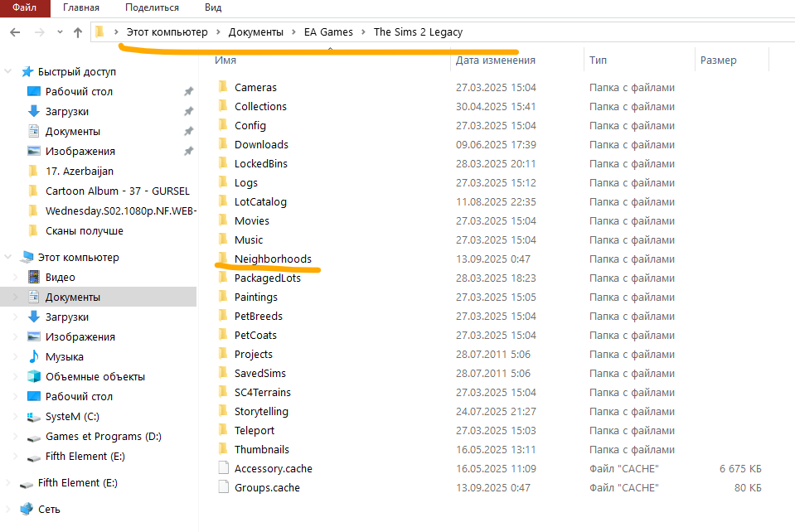Image resolution: width=795 pixels, height=532 pixels.
Task: Click the Music library icon in sidebar
Action: point(34,356)
